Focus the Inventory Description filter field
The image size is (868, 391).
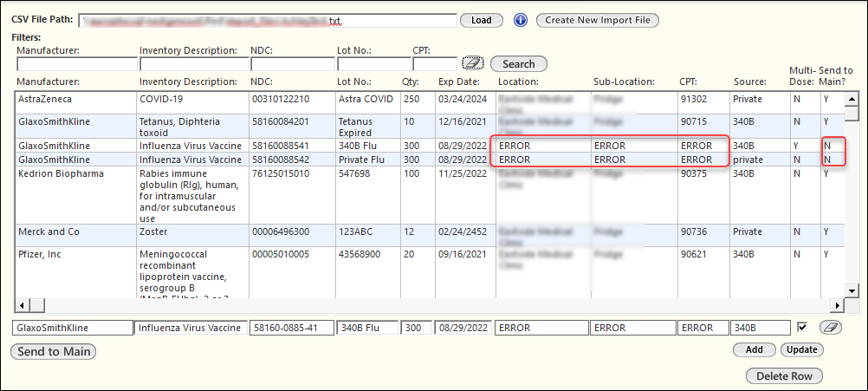[194, 64]
